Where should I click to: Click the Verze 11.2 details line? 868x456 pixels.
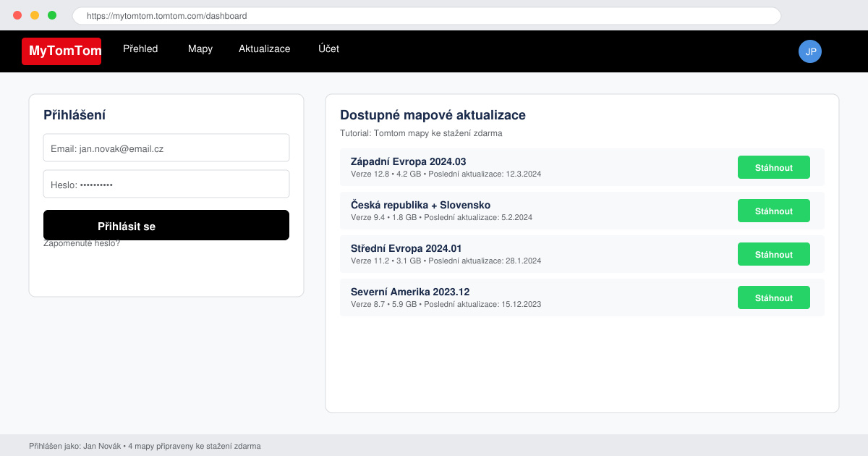point(446,261)
